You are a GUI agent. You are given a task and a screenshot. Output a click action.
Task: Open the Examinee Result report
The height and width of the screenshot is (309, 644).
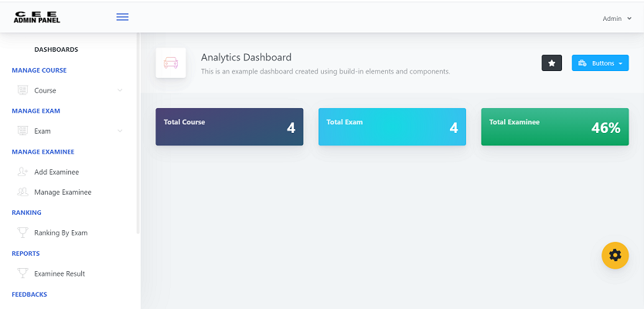(x=60, y=273)
